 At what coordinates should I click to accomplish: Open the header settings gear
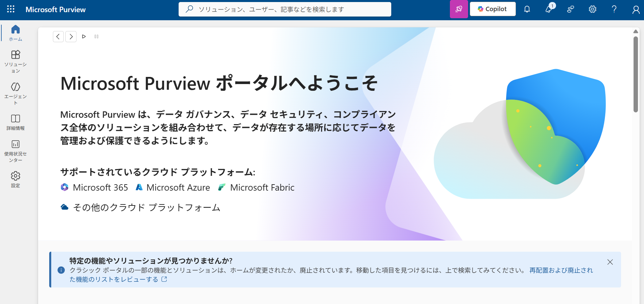click(592, 9)
